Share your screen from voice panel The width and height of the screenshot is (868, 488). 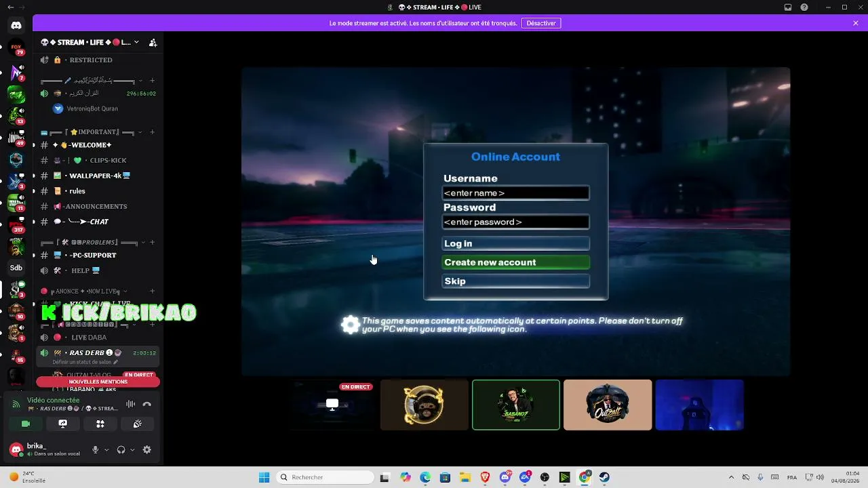pos(63,424)
